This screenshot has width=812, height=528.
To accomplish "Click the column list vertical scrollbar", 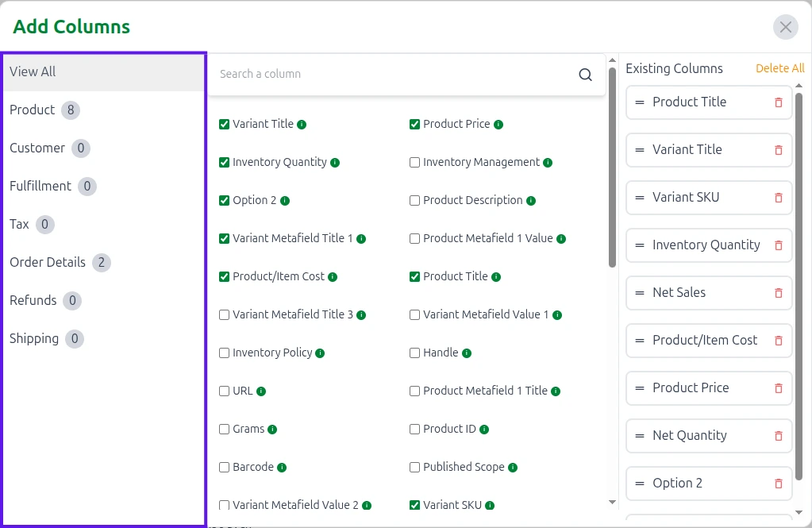I will pyautogui.click(x=612, y=167).
